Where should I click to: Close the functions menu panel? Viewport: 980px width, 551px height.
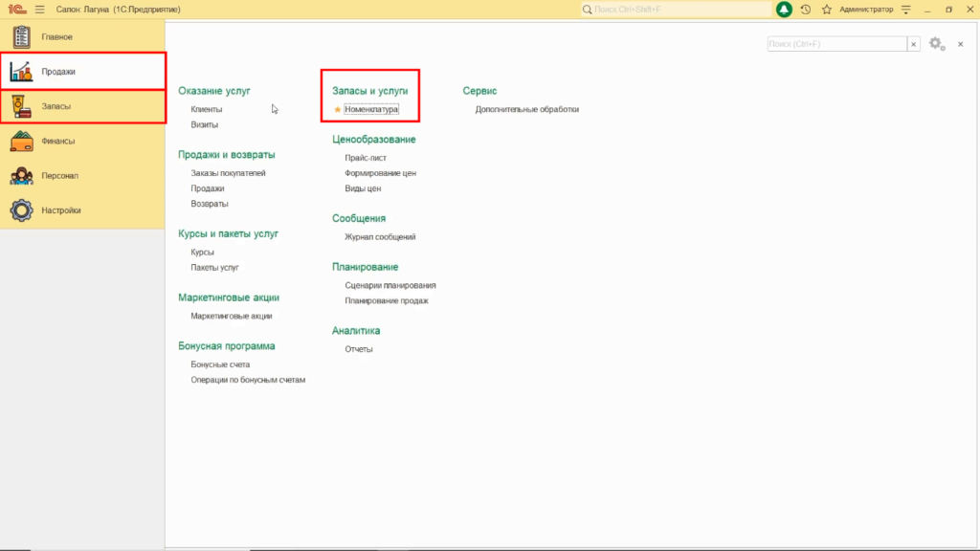[961, 44]
